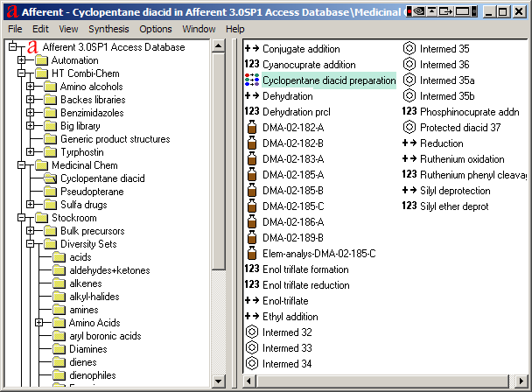Select the aryl boronic acids folder
This screenshot has width=532, height=392.
click(x=105, y=336)
